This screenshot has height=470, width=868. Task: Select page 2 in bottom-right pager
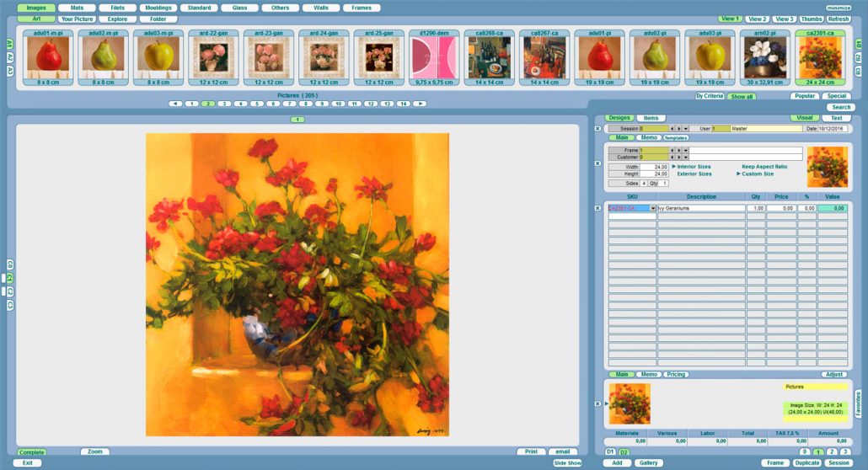coord(832,452)
